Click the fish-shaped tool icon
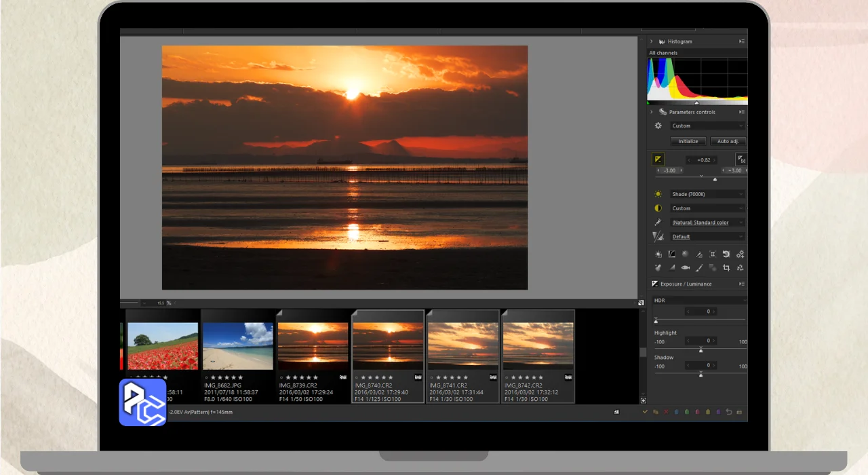This screenshot has height=475, width=868. pyautogui.click(x=686, y=268)
